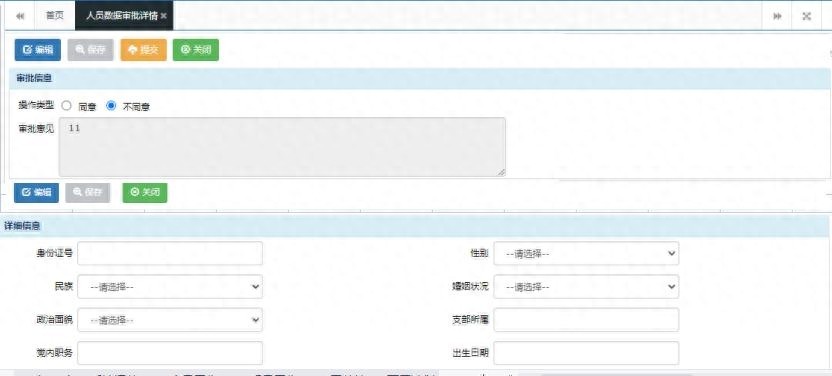Click the tab scroll-right double arrow icon

(777, 16)
